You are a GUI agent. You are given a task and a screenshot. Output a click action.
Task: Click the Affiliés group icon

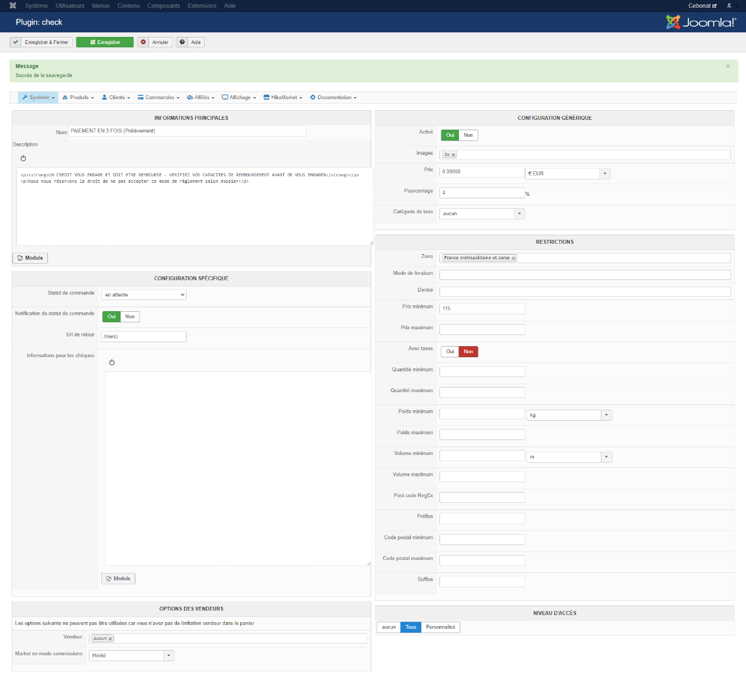190,97
